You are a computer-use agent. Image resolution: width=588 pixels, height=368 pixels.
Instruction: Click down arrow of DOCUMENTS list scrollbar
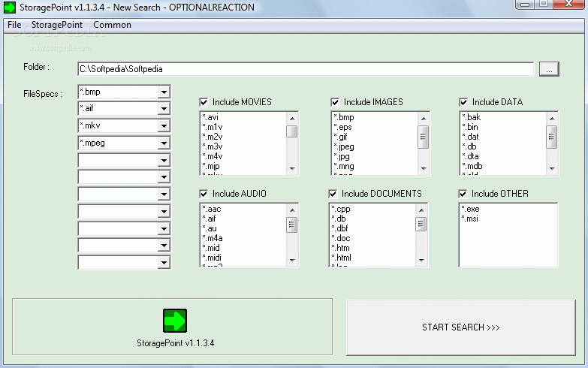click(x=421, y=261)
